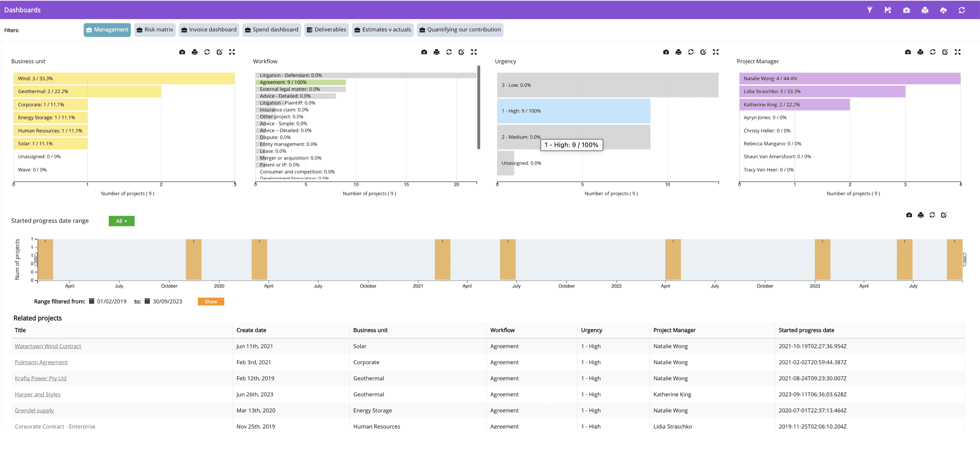Switch to the Risk matrix tab

[155, 30]
